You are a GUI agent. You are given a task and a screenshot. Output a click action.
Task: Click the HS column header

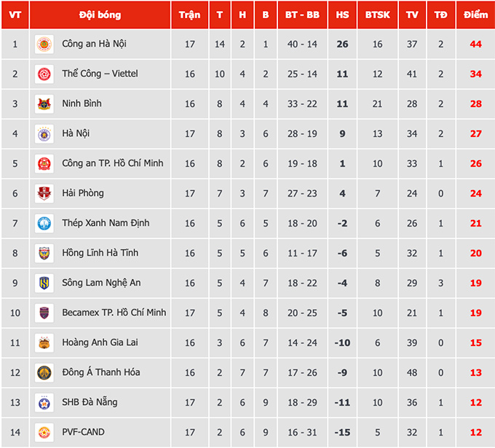(x=342, y=15)
